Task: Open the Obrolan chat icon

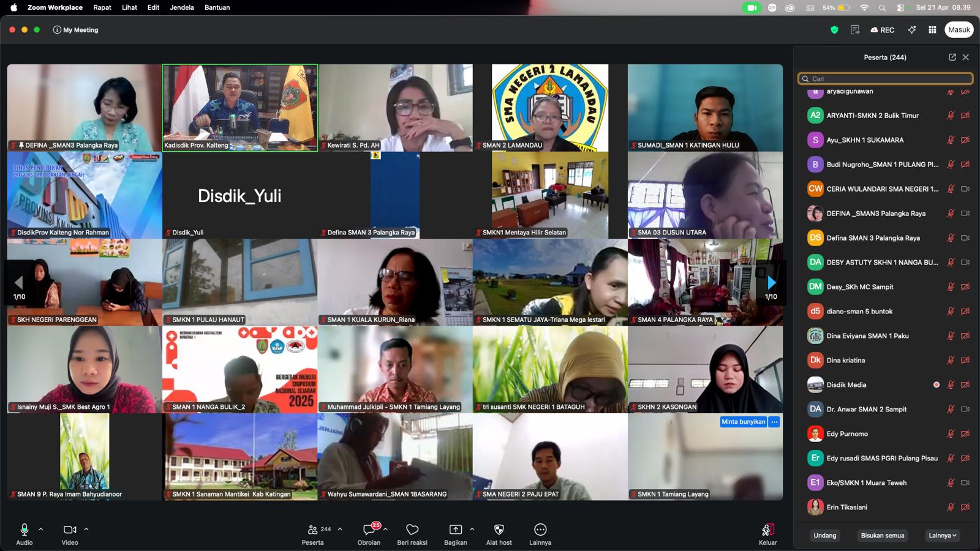Action: [x=369, y=530]
